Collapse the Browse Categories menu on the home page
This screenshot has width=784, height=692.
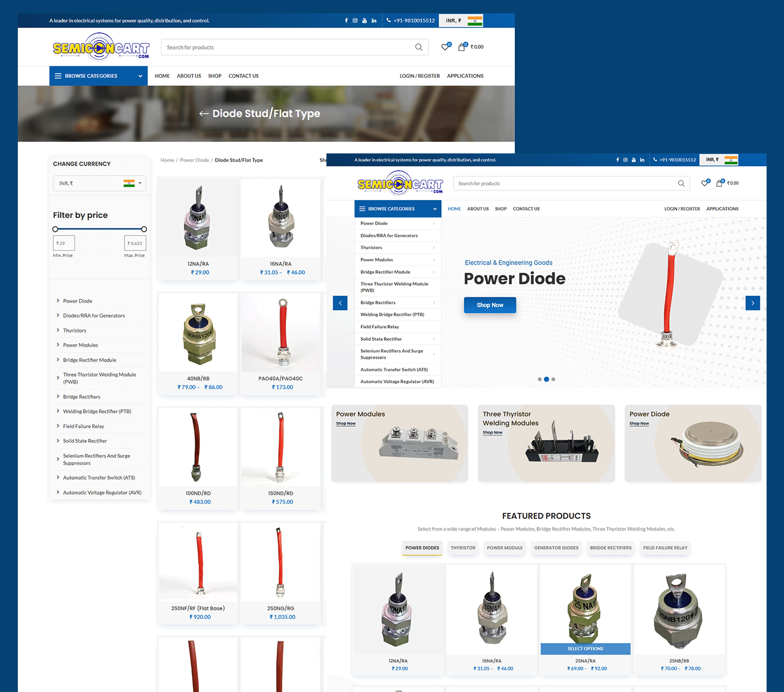coord(398,209)
